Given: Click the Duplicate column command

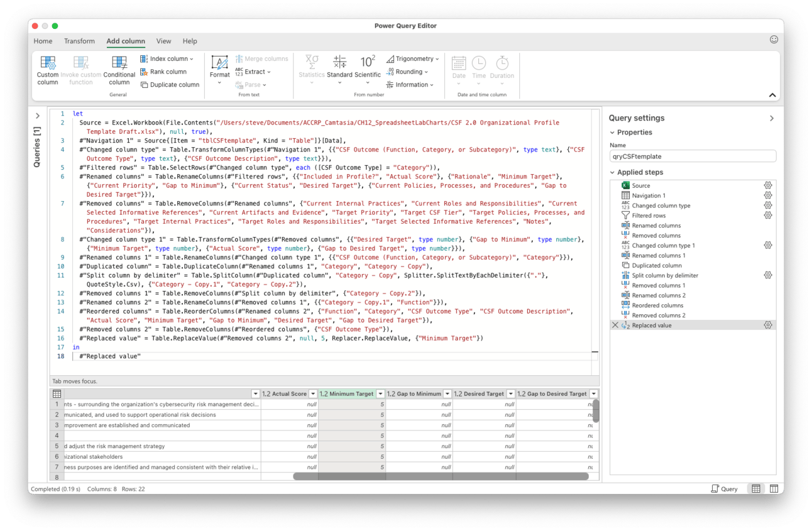Looking at the screenshot, I should pos(170,85).
